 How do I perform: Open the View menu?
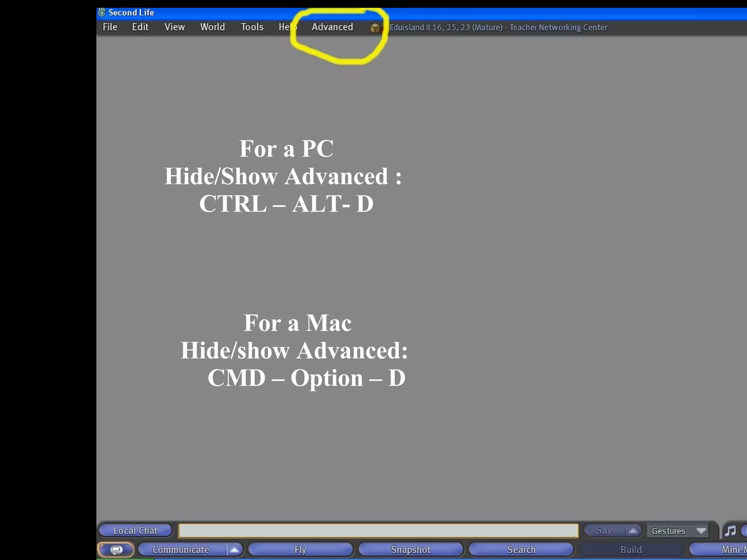174,27
